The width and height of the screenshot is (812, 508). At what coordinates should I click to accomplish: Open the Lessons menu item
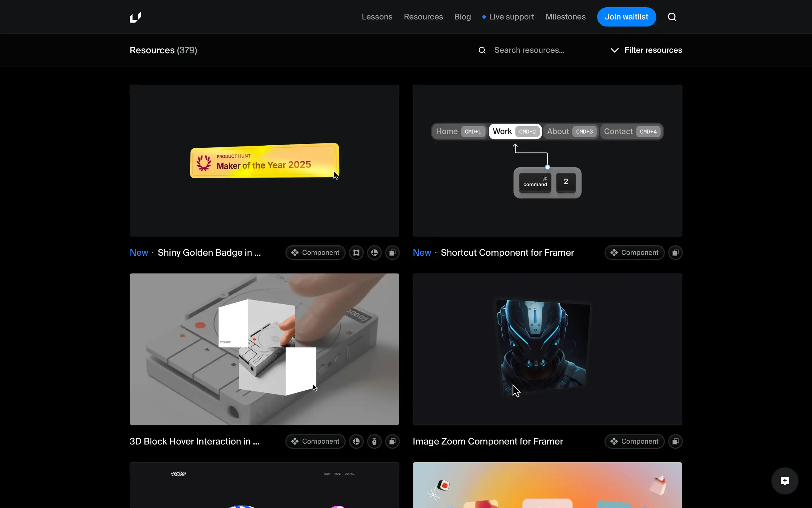click(x=377, y=17)
